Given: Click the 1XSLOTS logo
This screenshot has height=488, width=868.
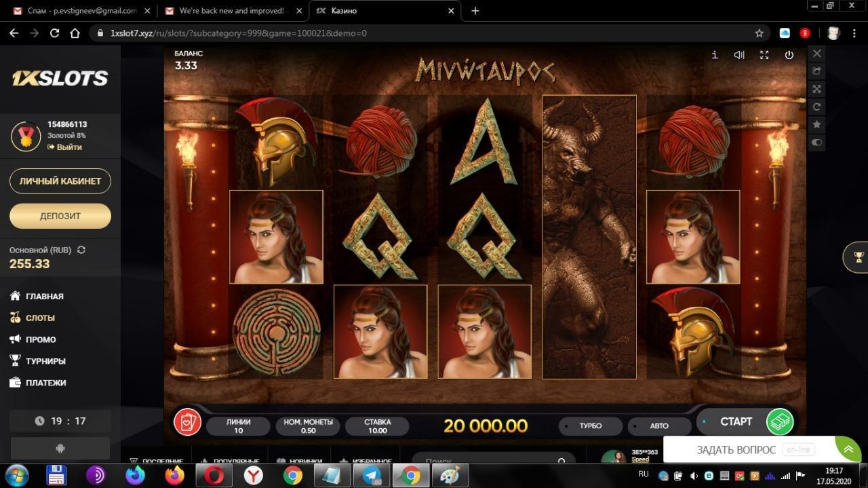Looking at the screenshot, I should [60, 79].
